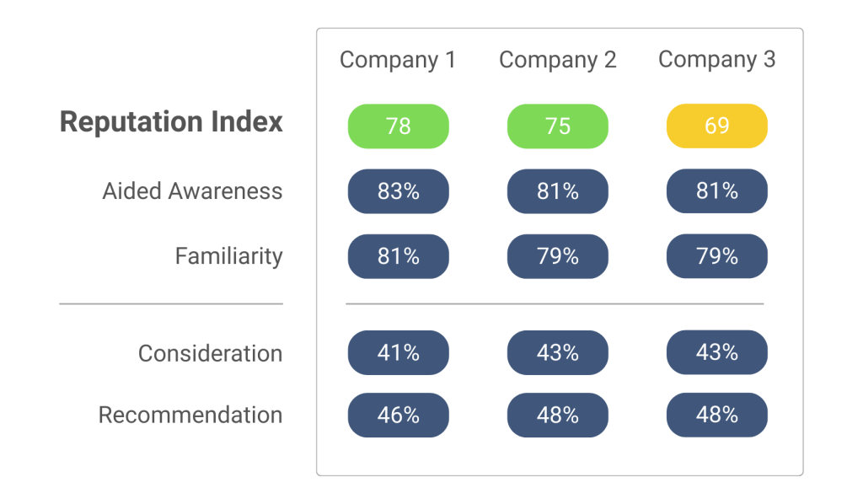Click the yellow Reputation Index badge 69
Viewport: 863px width, 504px height.
(716, 126)
